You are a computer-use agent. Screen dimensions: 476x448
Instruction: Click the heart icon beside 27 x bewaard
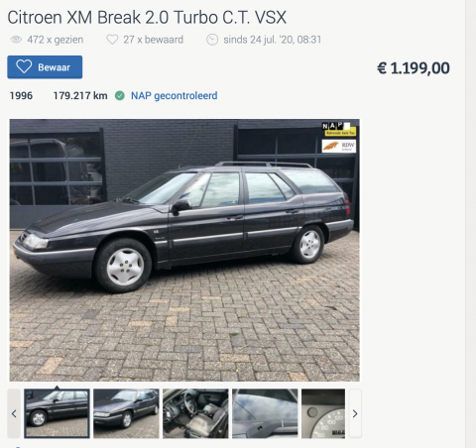112,40
